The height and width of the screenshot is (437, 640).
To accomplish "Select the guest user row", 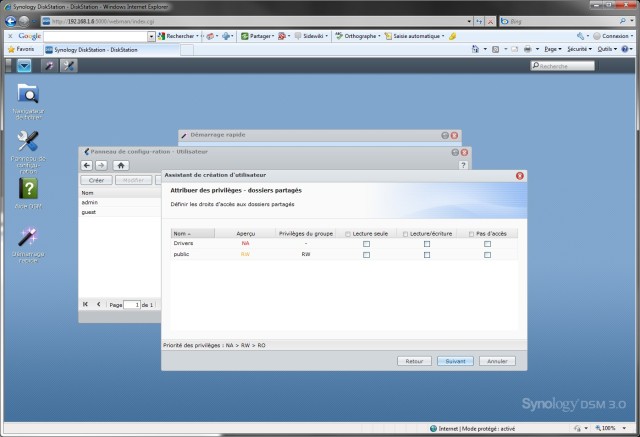I will 120,212.
